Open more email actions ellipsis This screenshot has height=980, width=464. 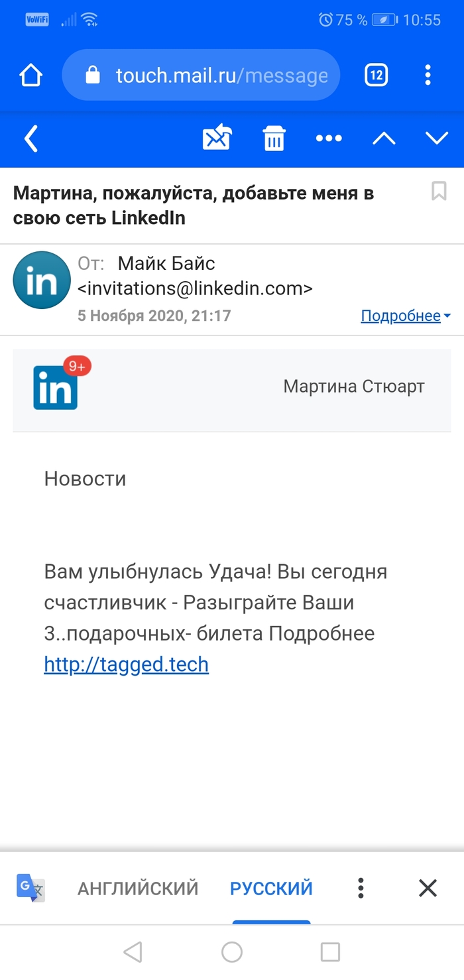329,139
